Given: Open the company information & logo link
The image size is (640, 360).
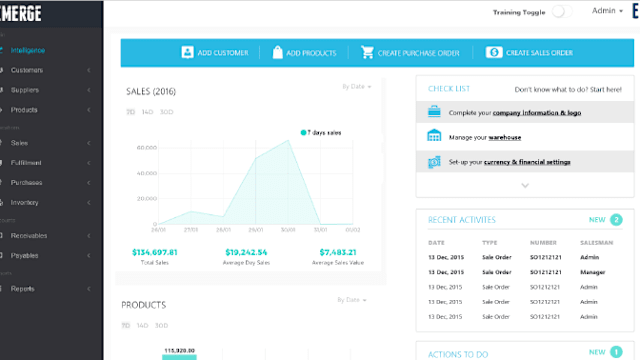Looking at the screenshot, I should 537,113.
